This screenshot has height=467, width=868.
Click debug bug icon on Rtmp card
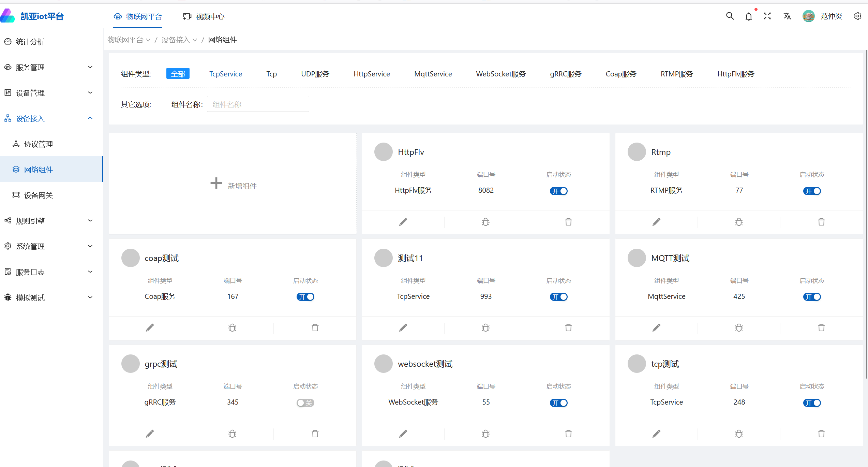pyautogui.click(x=739, y=222)
